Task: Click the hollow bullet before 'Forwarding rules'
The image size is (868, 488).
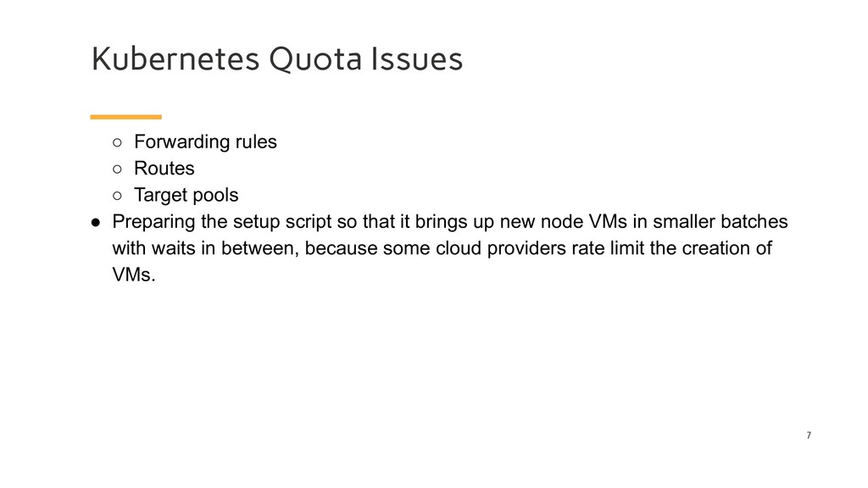Action: click(x=117, y=142)
